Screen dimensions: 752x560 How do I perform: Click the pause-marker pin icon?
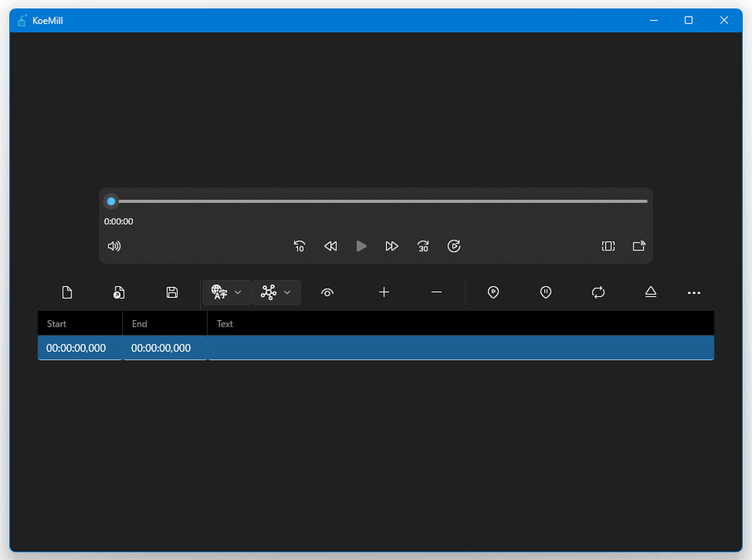[545, 292]
